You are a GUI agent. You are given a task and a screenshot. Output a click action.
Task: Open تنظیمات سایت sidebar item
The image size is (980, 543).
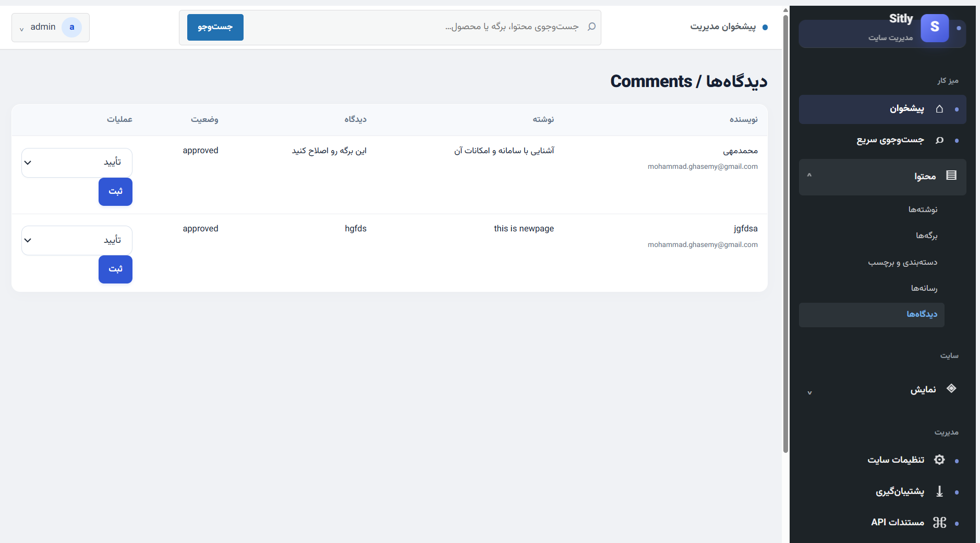click(882, 460)
